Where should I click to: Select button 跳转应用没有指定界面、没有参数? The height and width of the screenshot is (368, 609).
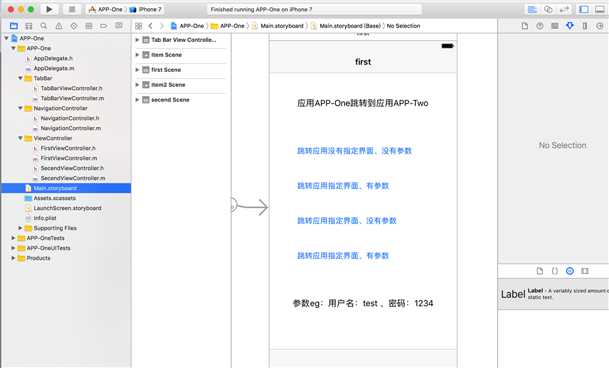pyautogui.click(x=354, y=151)
